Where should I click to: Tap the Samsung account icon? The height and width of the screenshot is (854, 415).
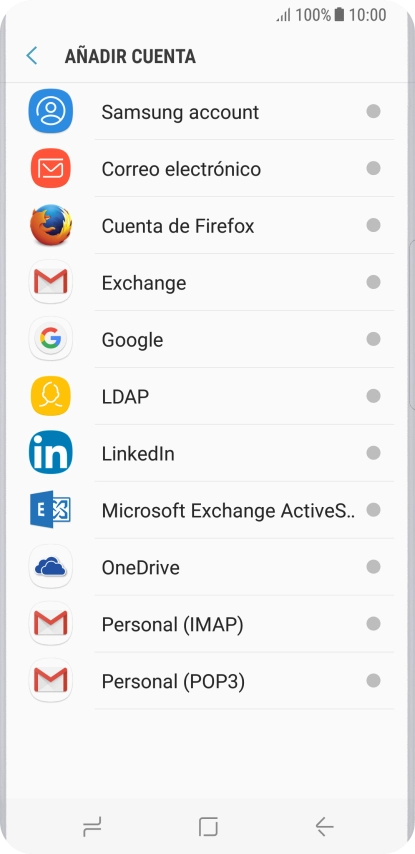[50, 111]
